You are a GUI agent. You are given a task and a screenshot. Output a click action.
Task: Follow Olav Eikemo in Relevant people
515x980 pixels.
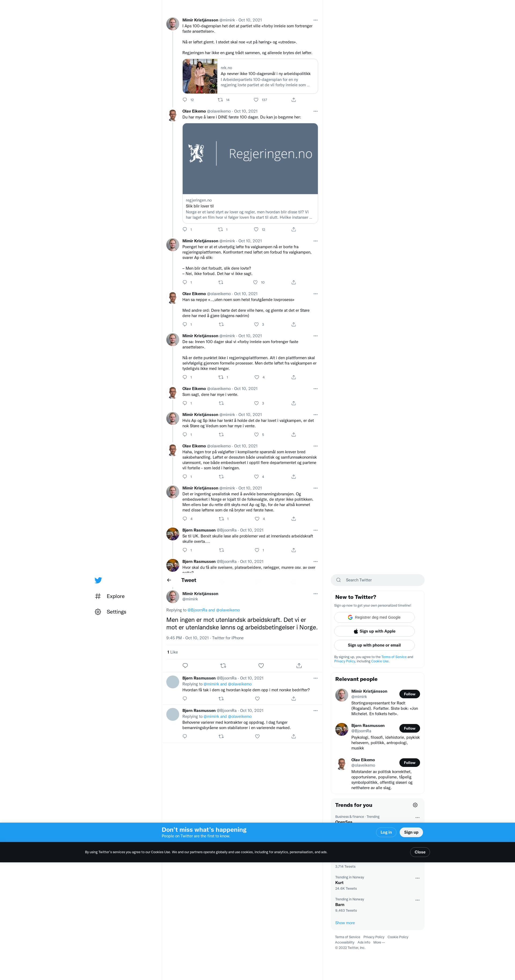tap(410, 762)
